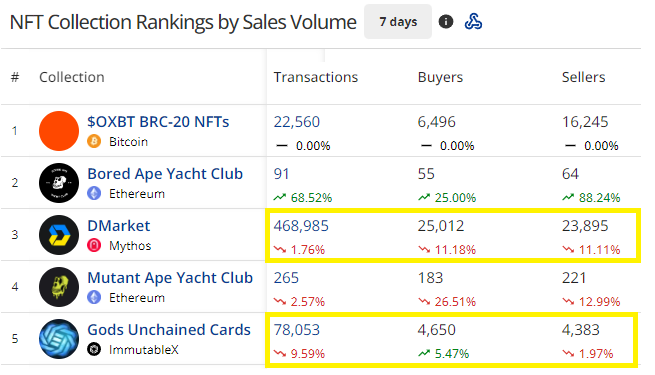This screenshot has height=375, width=655.
Task: Click the orange $OXBT collection logo
Action: [x=59, y=131]
